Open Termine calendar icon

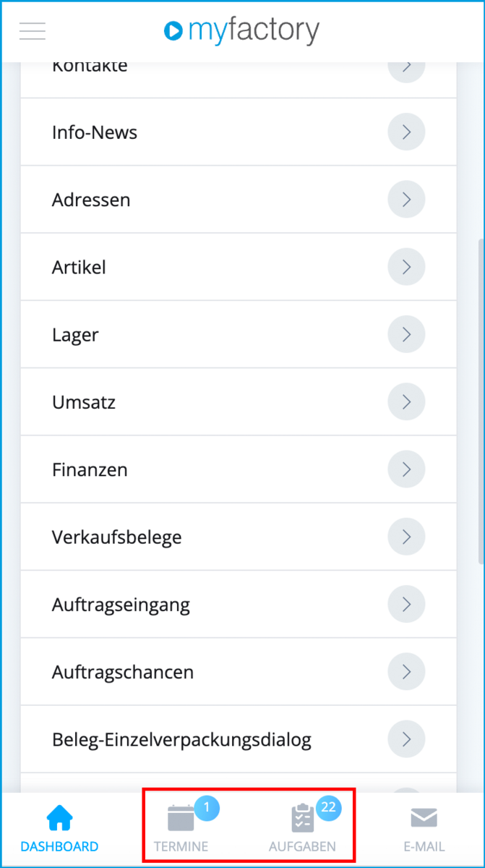click(x=181, y=820)
